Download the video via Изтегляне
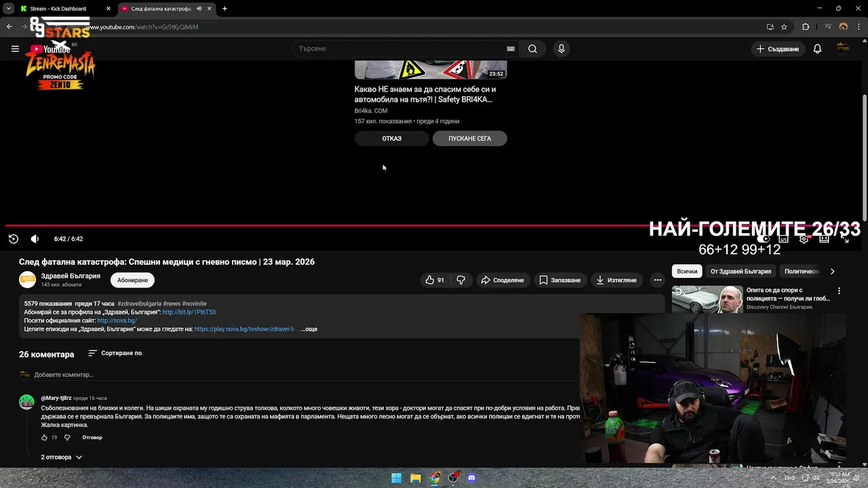Viewport: 868px width, 488px height. [x=616, y=280]
